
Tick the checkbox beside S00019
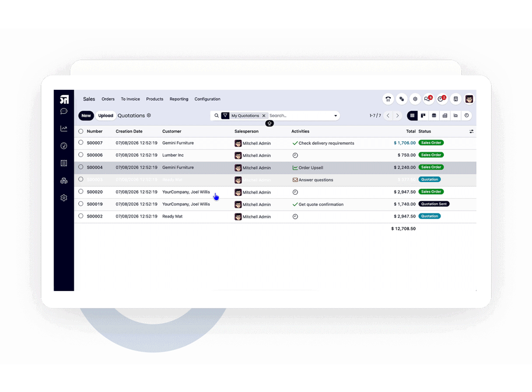pyautogui.click(x=80, y=204)
